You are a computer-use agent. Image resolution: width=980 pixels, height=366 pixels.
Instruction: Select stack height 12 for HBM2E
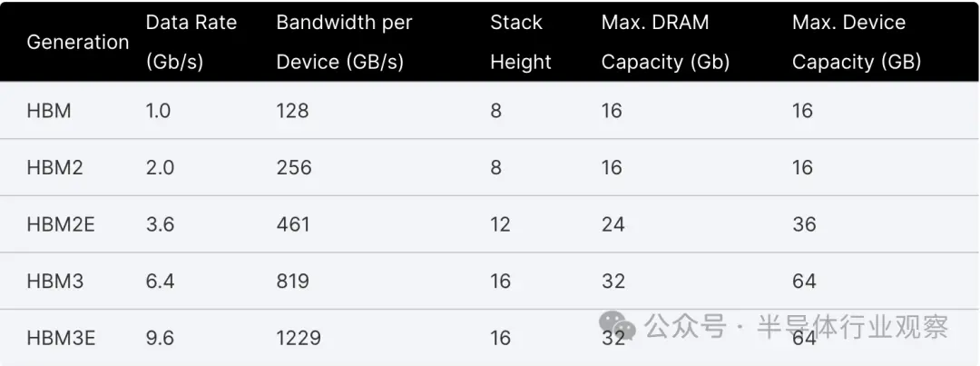tap(500, 224)
